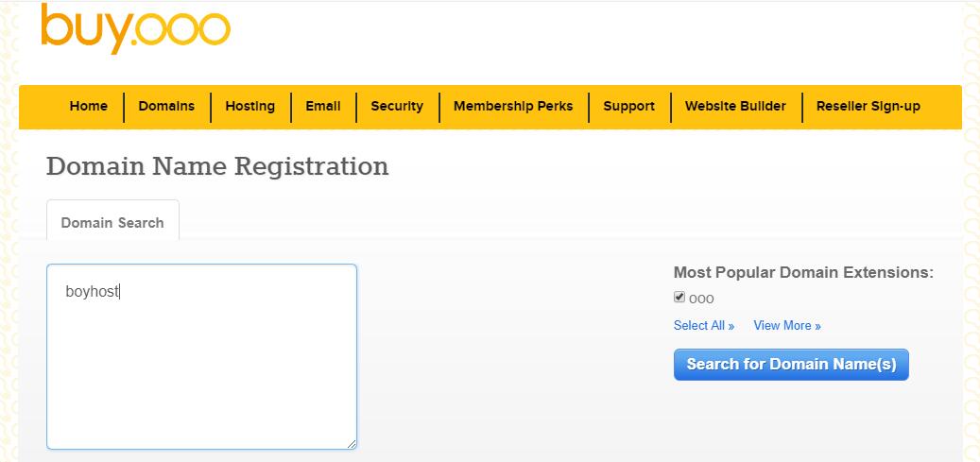The width and height of the screenshot is (980, 462).
Task: Switch to the Domain Search tab
Action: [112, 222]
